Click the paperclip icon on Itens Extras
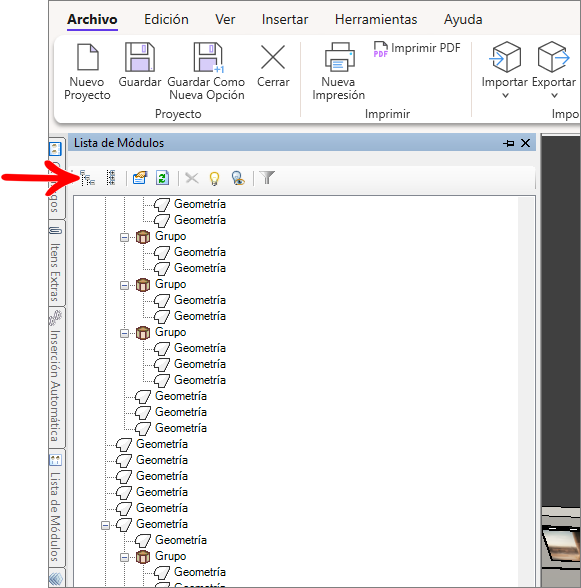 pos(56,230)
